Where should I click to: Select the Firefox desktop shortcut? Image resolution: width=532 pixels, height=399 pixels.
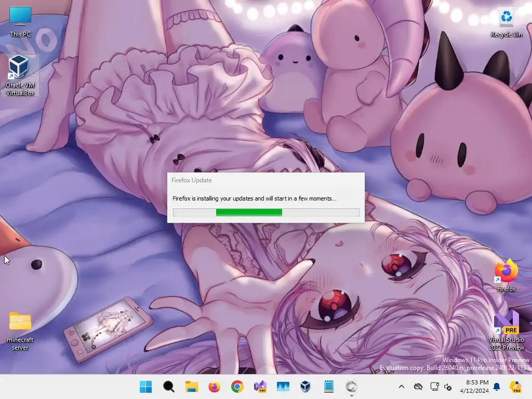[506, 275]
